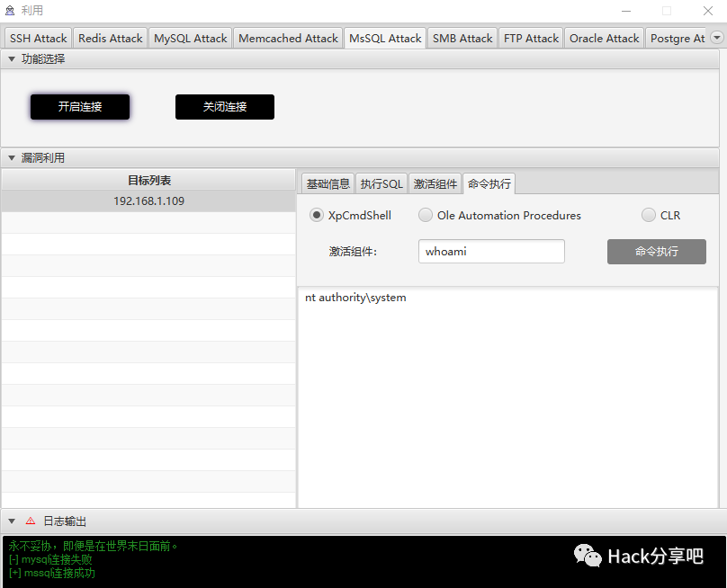The image size is (727, 588).
Task: Open the 基础信息 tab
Action: pos(328,184)
